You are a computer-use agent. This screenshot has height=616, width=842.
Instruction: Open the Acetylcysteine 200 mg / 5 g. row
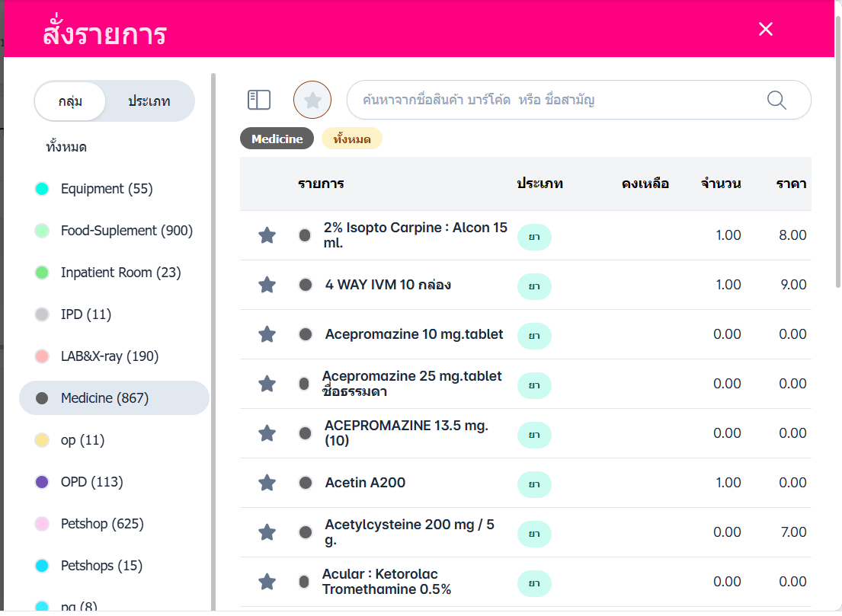tap(525, 532)
